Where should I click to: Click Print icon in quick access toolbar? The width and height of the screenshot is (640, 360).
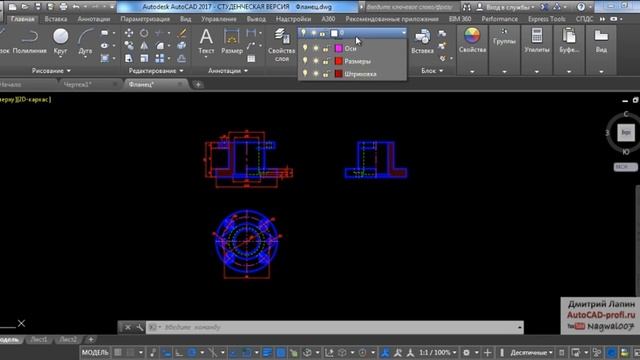63,7
